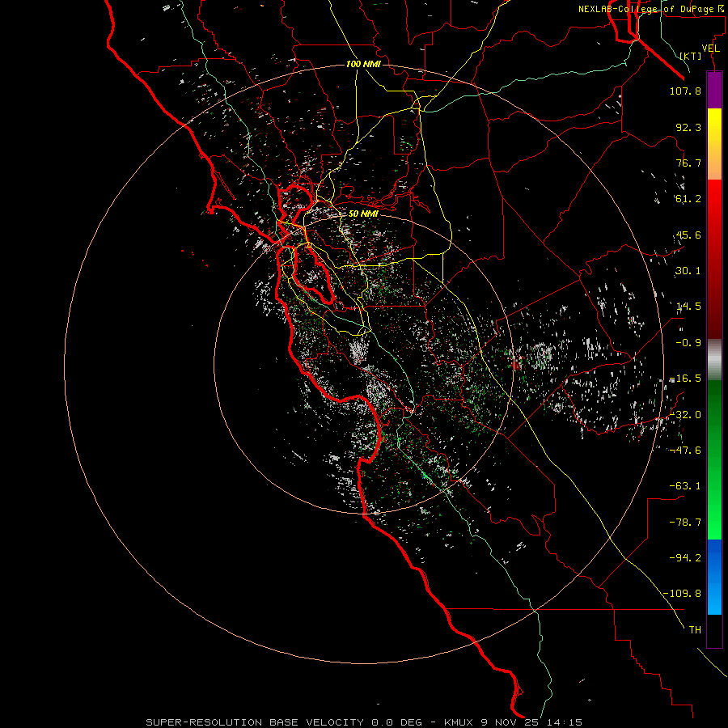Click the 14.5 velocity scale value
Screen dimensions: 728x728
coord(688,307)
